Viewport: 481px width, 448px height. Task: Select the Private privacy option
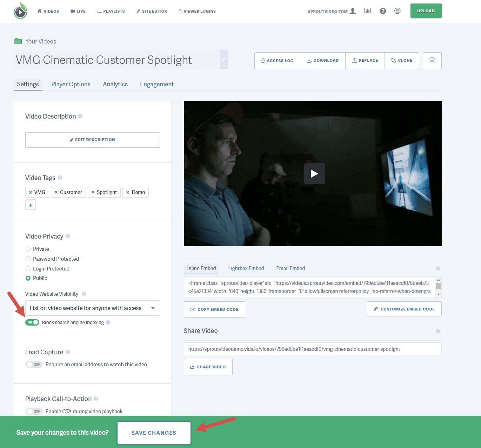pyautogui.click(x=28, y=249)
